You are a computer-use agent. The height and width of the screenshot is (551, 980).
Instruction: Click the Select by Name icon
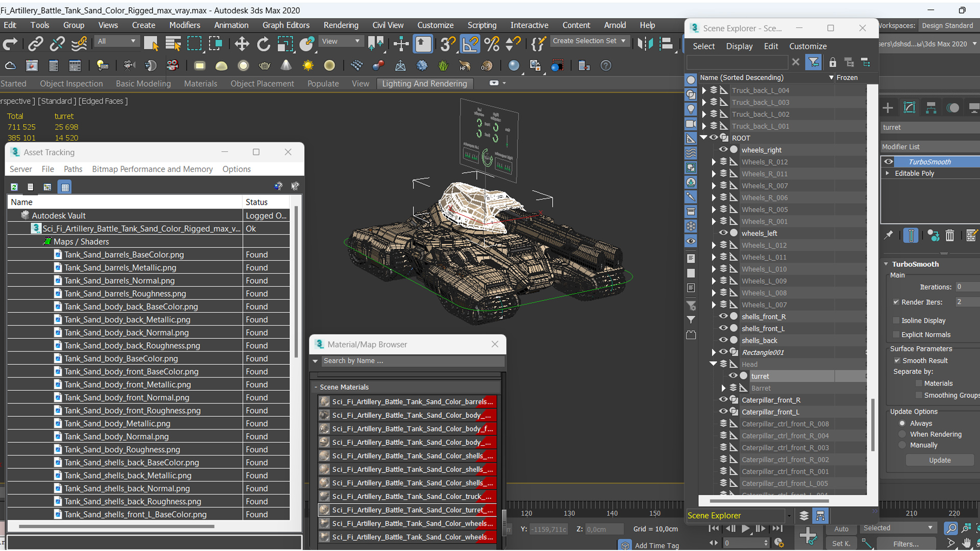173,44
